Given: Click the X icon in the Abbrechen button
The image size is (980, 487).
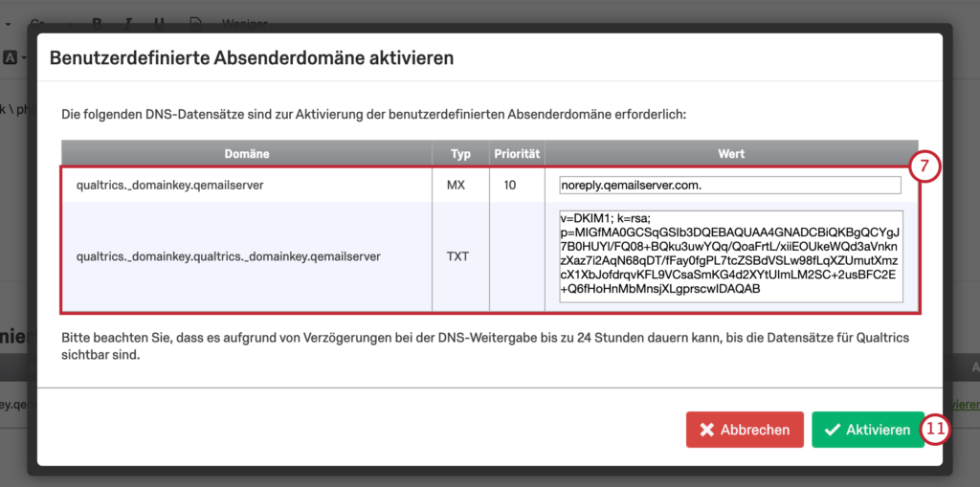Looking at the screenshot, I should 707,431.
